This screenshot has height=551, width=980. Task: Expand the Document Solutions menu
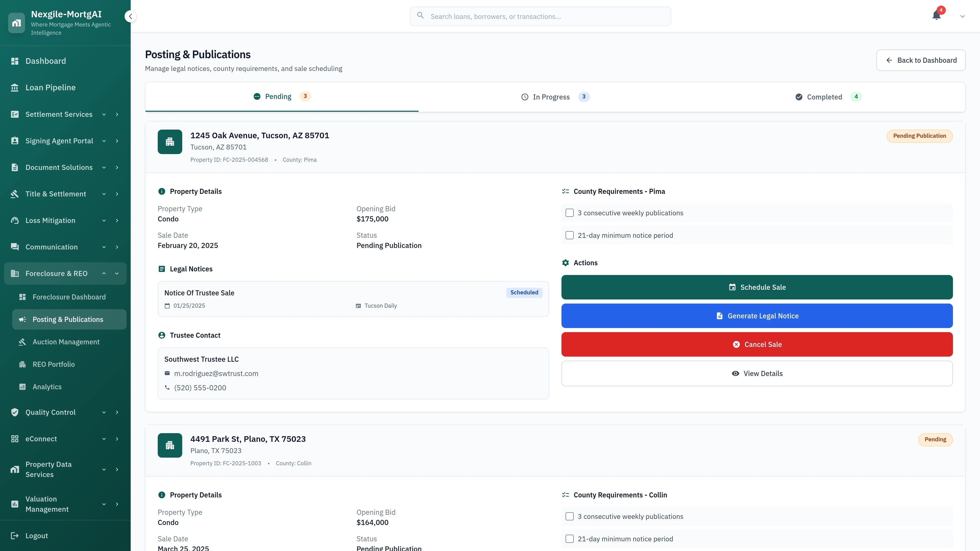104,167
